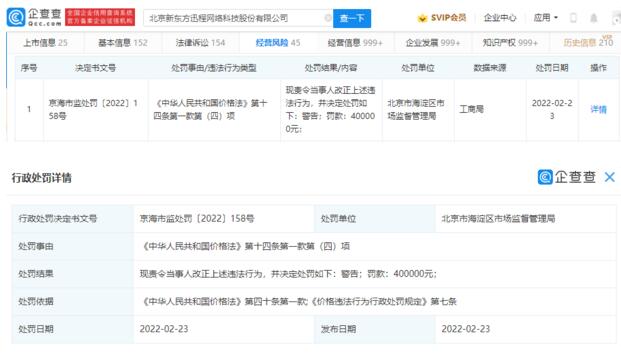Select the 经营风险 tab

(278, 43)
